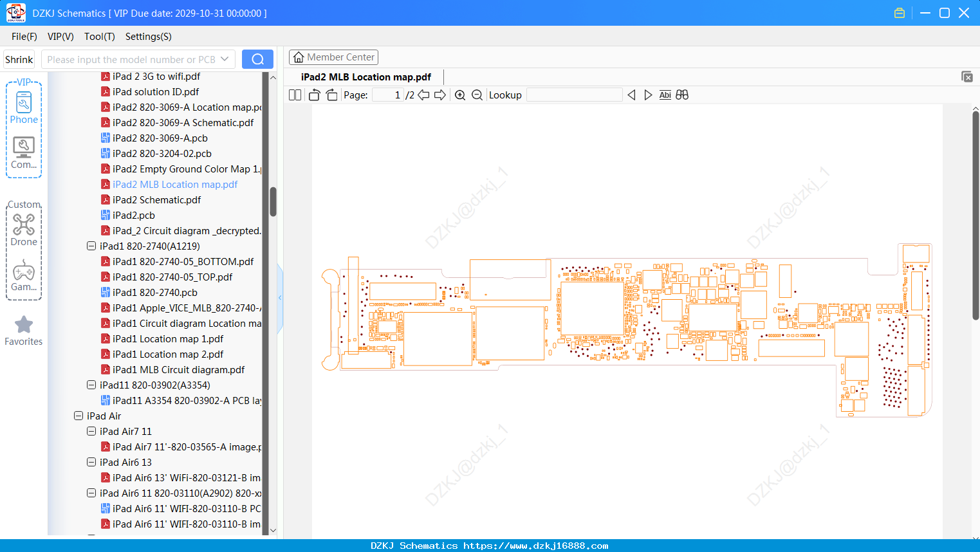The image size is (980, 552).
Task: Open iPad2 Schematic.pdf
Action: coord(157,200)
